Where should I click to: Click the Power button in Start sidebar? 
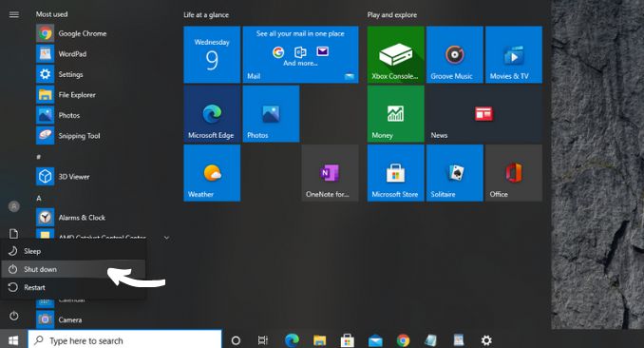tap(13, 316)
